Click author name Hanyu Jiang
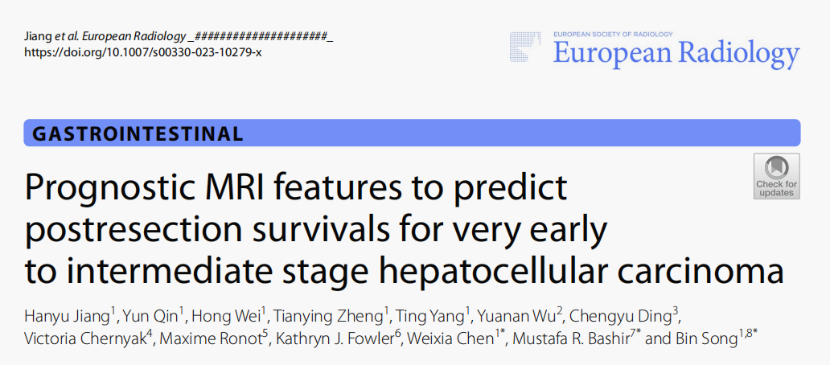This screenshot has width=830, height=365. point(67,316)
